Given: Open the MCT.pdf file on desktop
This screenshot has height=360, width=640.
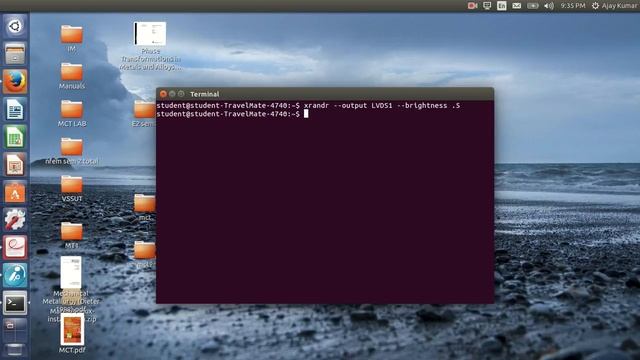Looking at the screenshot, I should coord(72,330).
